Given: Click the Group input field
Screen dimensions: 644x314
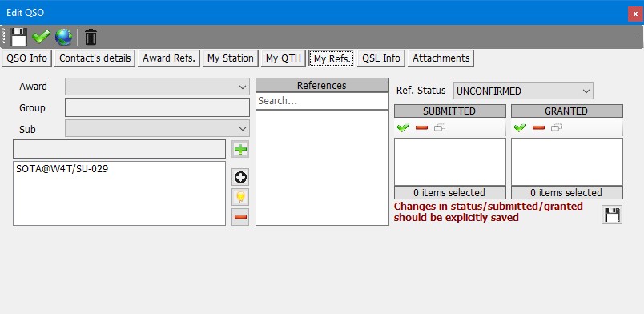Looking at the screenshot, I should (x=157, y=107).
